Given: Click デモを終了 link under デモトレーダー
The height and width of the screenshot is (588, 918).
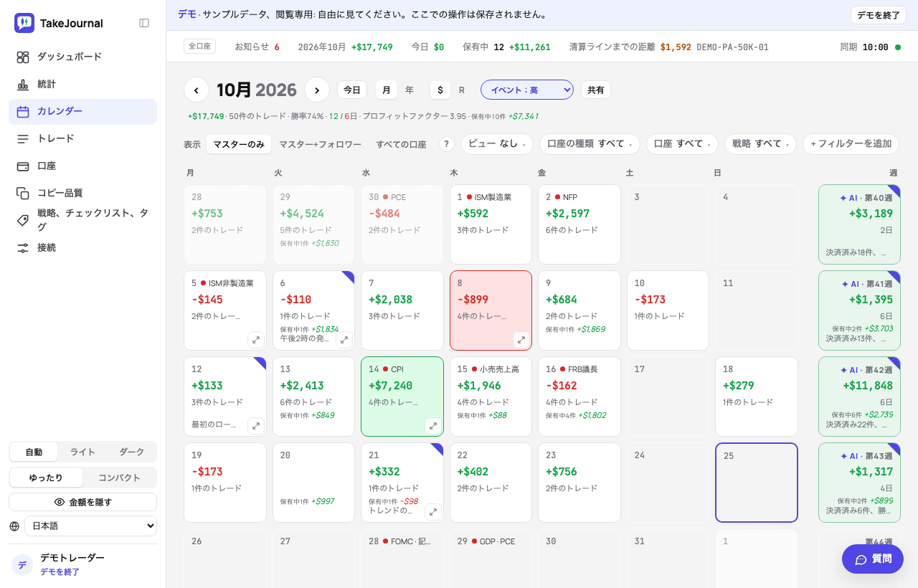Looking at the screenshot, I should pos(60,572).
